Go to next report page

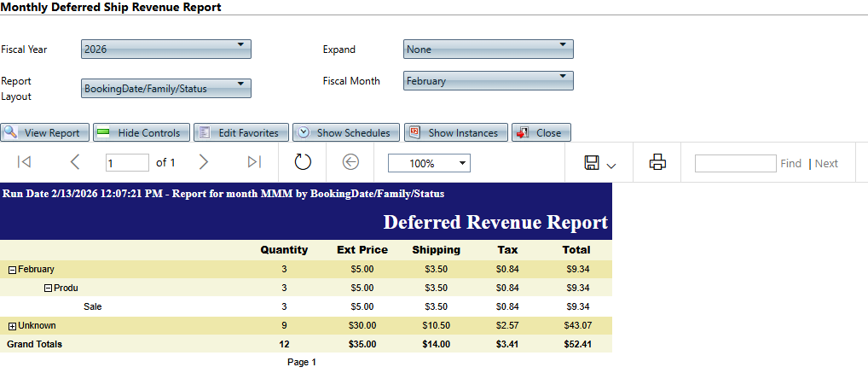(203, 162)
